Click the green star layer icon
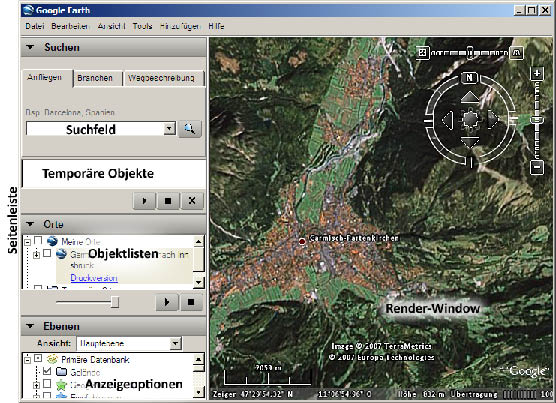 tap(62, 384)
